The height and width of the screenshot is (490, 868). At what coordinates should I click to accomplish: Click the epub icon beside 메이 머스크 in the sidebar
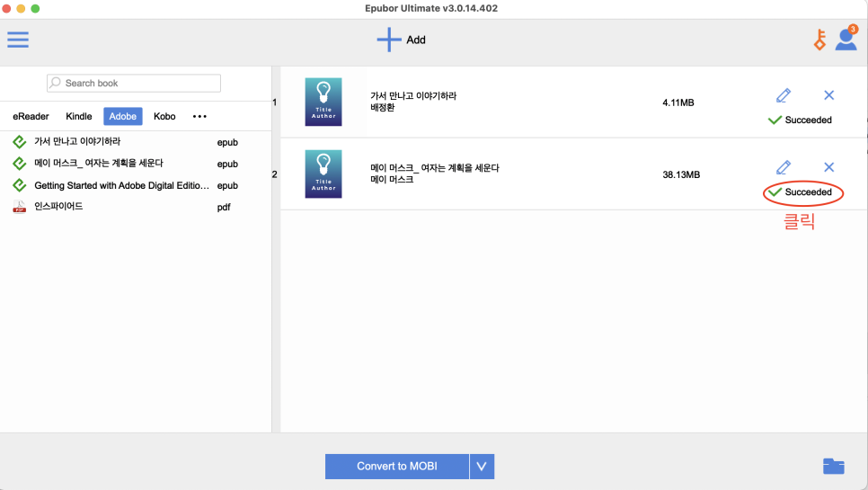pyautogui.click(x=20, y=164)
